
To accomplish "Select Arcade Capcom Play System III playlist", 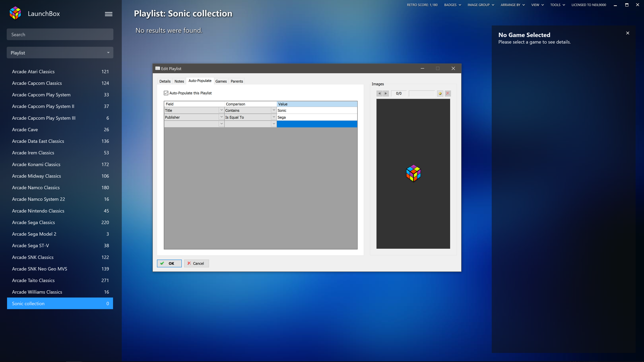I will point(60,118).
